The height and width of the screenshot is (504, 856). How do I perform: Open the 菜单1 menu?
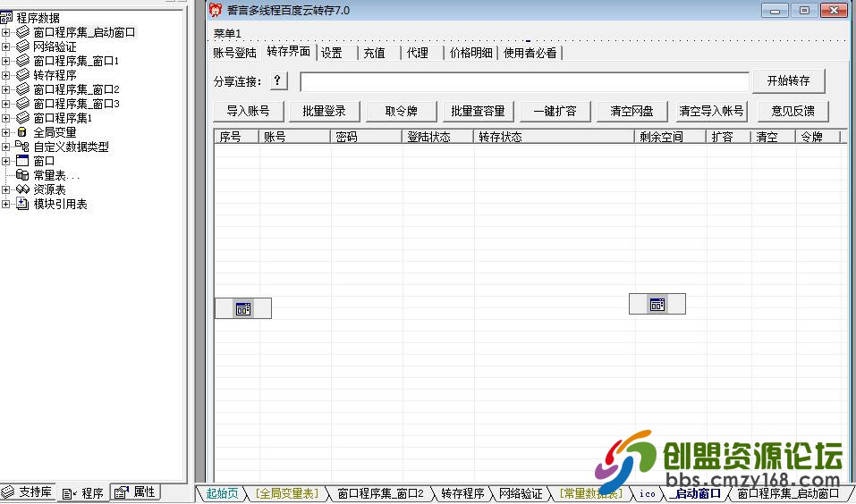tap(227, 33)
